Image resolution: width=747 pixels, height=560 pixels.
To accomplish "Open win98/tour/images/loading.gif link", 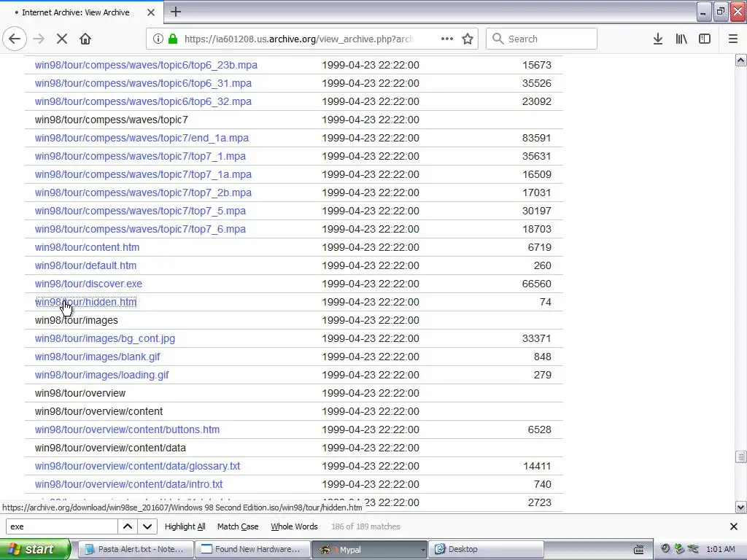I will pyautogui.click(x=101, y=375).
